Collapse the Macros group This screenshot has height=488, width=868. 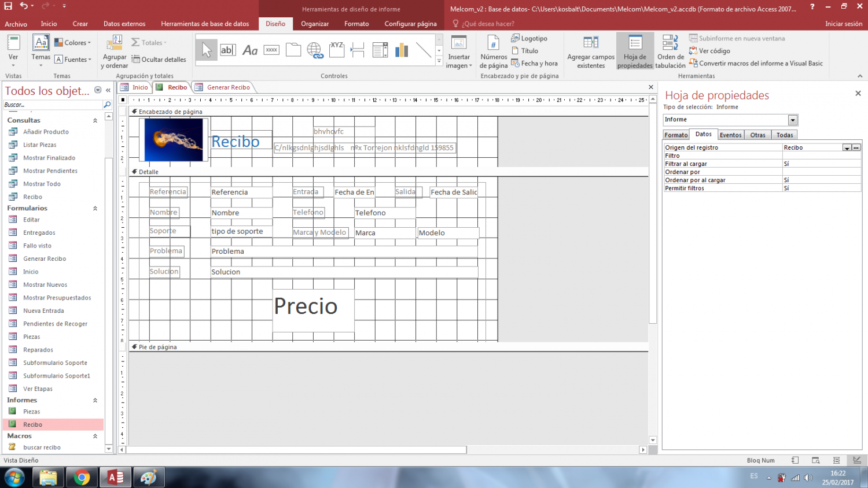(95, 436)
